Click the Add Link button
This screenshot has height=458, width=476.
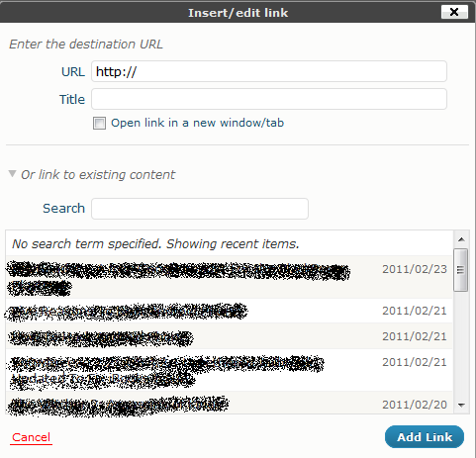[x=425, y=437]
